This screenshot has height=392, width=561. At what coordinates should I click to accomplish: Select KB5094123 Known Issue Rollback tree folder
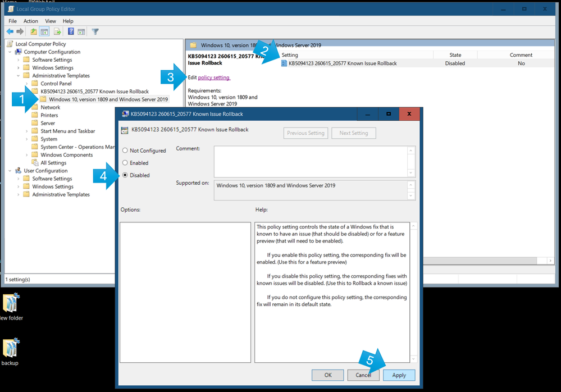[x=94, y=92]
